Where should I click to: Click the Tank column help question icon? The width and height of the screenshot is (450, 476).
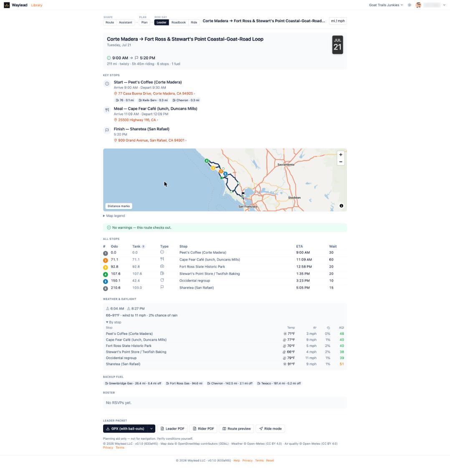tap(143, 247)
